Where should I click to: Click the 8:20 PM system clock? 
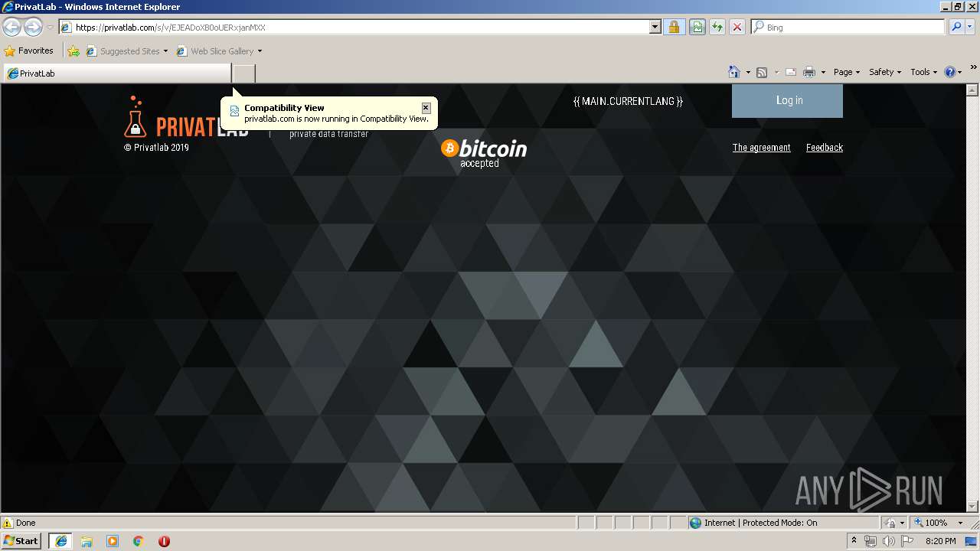click(x=940, y=541)
